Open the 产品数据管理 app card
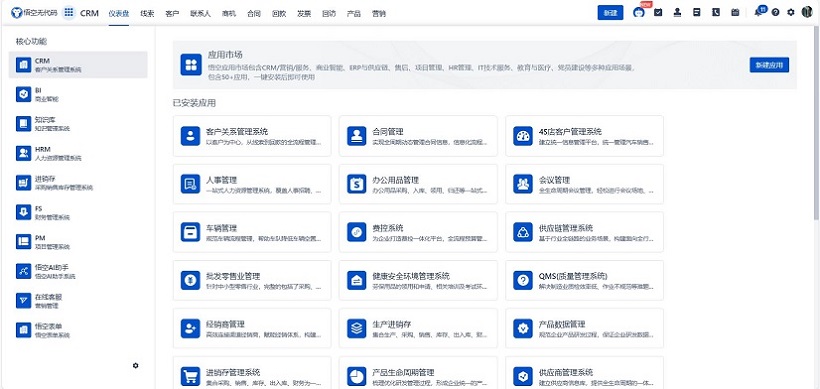 585,328
